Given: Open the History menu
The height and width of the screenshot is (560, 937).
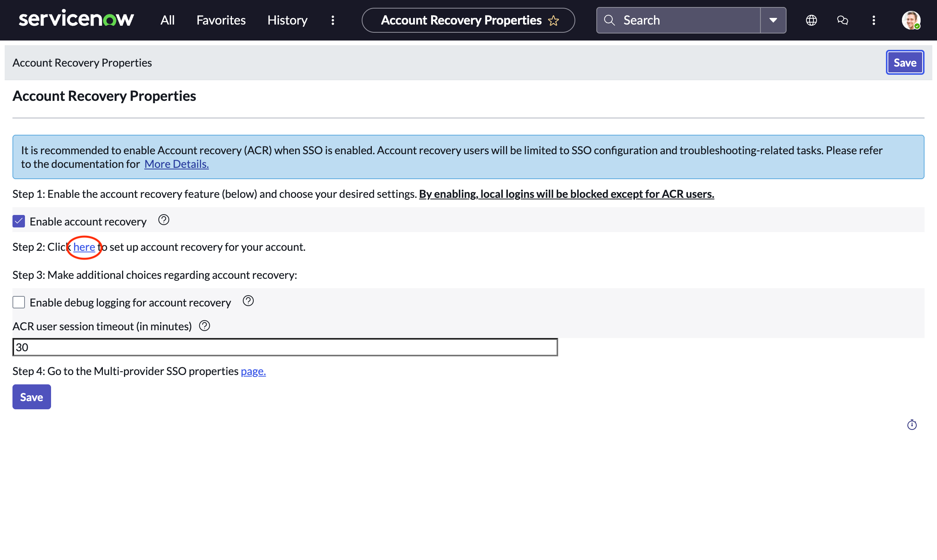Looking at the screenshot, I should tap(287, 20).
